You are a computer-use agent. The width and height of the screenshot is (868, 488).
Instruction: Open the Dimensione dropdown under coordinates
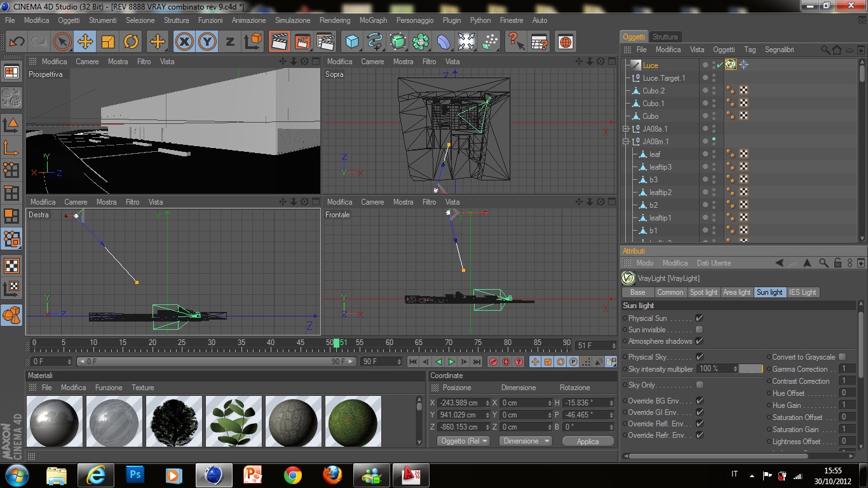[525, 441]
